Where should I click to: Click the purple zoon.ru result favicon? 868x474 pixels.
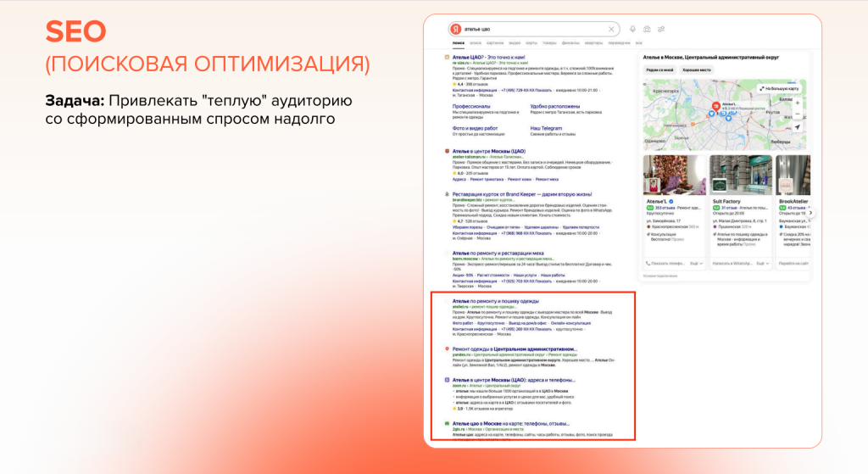(x=447, y=380)
